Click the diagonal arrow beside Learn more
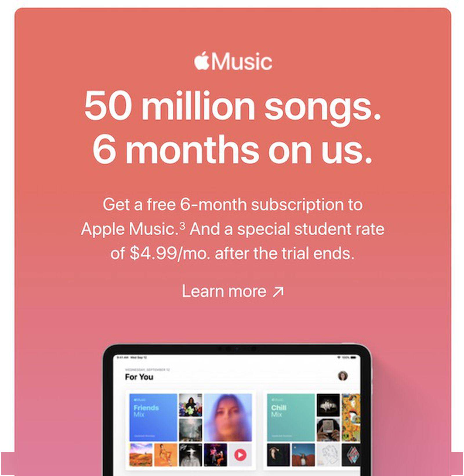Image resolution: width=464 pixels, height=476 pixels. tap(278, 292)
